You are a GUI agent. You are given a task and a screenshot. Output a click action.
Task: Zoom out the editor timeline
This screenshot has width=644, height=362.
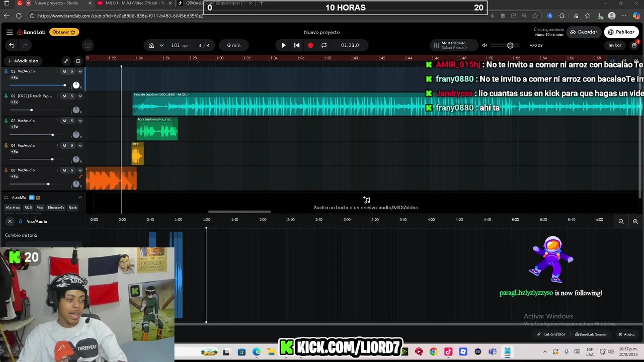[621, 221]
